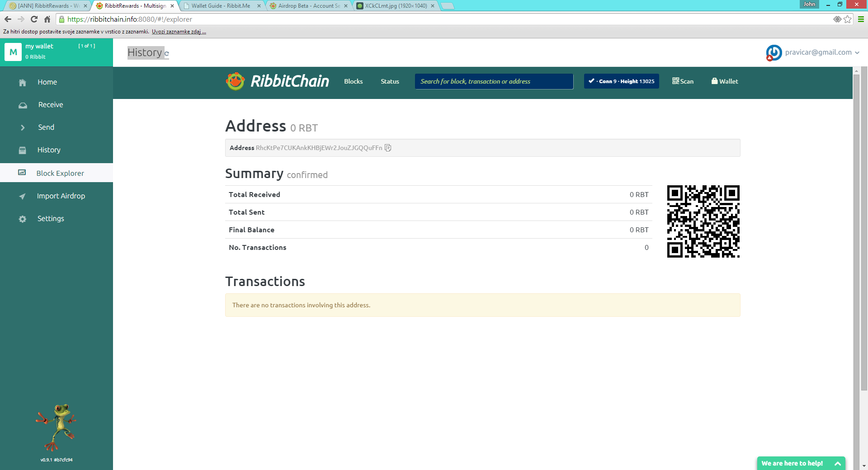868x470 pixels.
Task: Click the Send arrow icon
Action: (23, 128)
